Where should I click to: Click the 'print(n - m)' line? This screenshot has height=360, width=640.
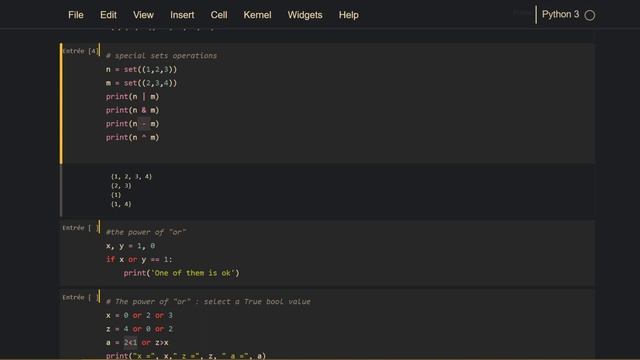132,124
